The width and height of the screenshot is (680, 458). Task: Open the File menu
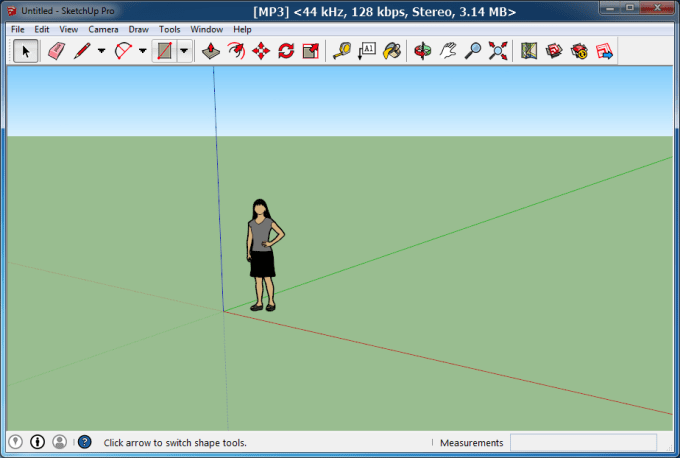[x=18, y=29]
